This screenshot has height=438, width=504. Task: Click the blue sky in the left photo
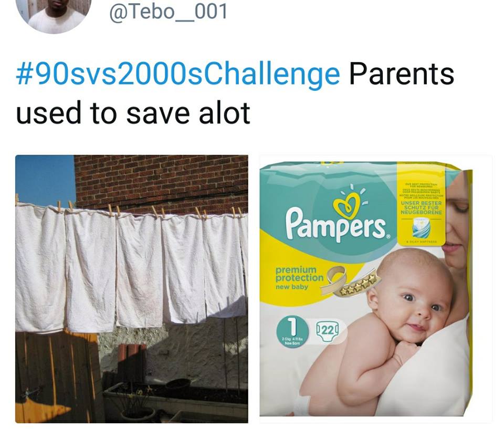(45, 179)
